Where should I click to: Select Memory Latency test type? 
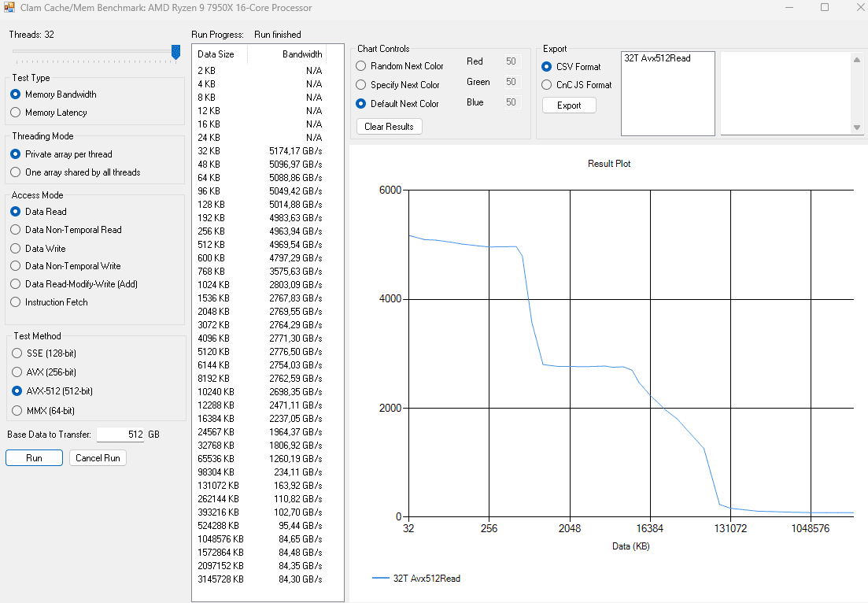click(49, 113)
